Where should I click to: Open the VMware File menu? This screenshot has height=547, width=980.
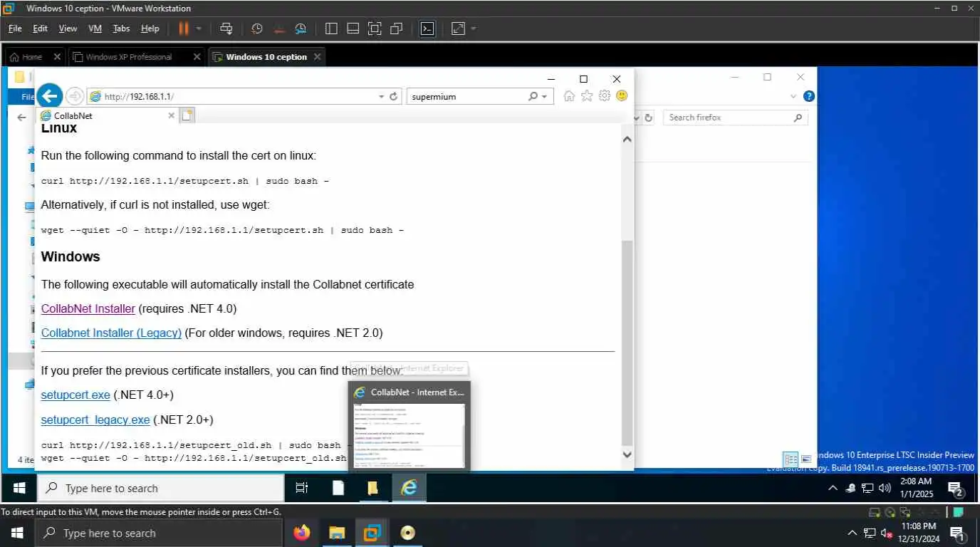coord(15,28)
